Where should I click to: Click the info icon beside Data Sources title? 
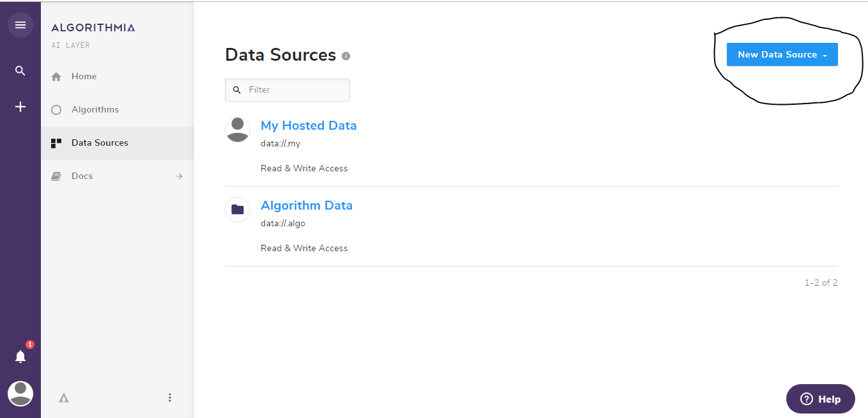point(346,56)
